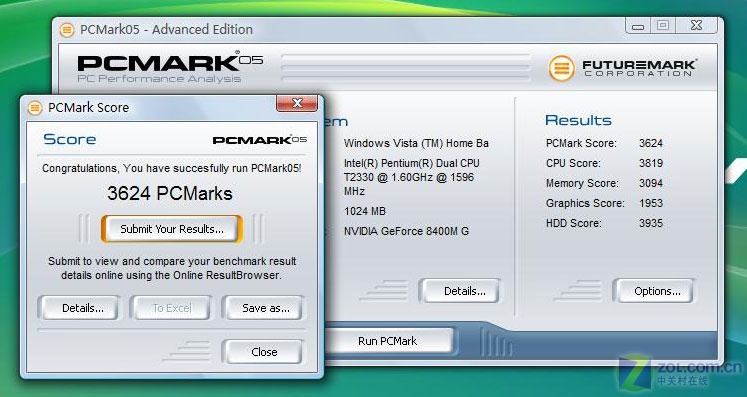
Task: Close the PCMark Score dialog via Close button
Action: 263,352
